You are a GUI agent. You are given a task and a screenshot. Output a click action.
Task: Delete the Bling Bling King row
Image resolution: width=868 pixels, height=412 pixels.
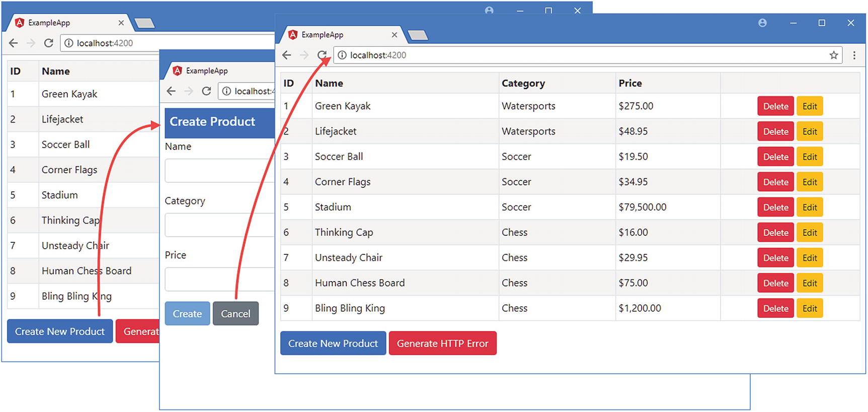coord(775,309)
